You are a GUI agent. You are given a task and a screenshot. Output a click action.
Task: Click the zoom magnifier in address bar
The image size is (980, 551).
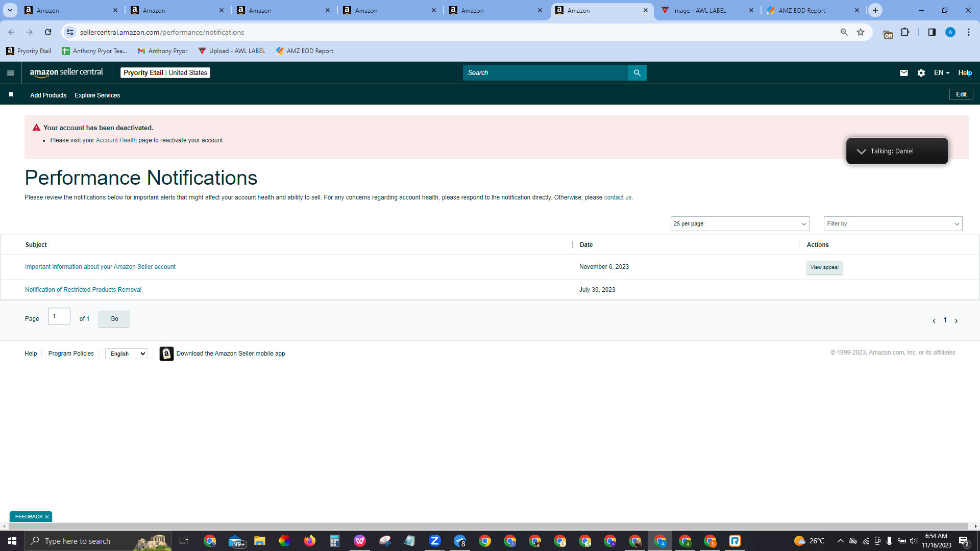[844, 32]
